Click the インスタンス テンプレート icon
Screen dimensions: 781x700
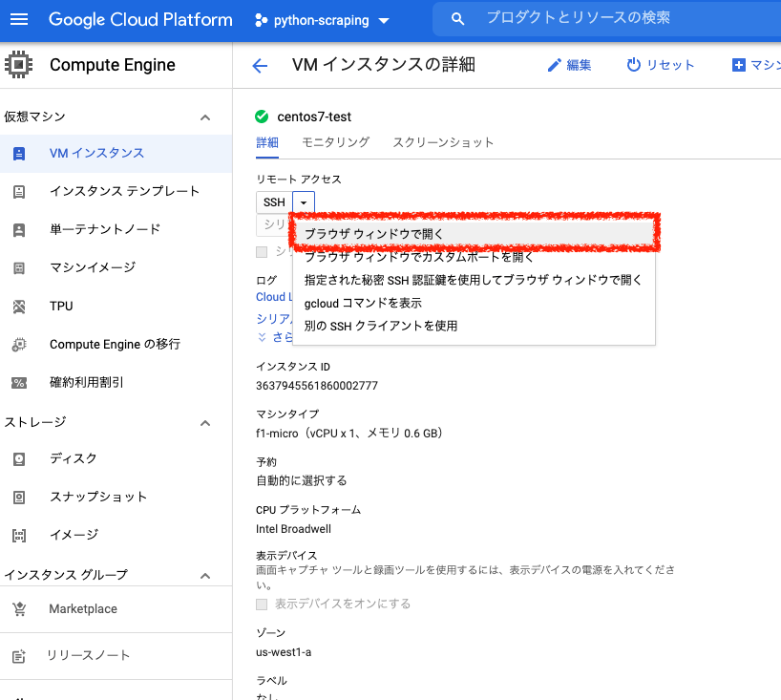19,192
